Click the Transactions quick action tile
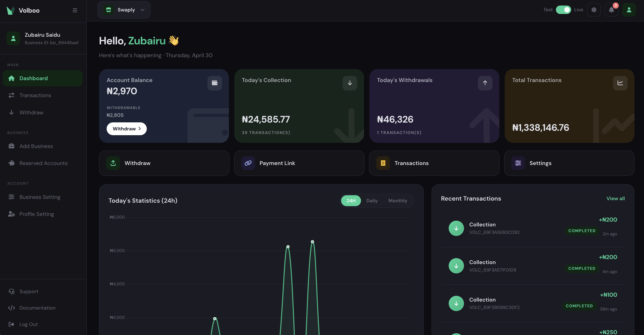Screen dimensions: 644x335 pos(434,163)
